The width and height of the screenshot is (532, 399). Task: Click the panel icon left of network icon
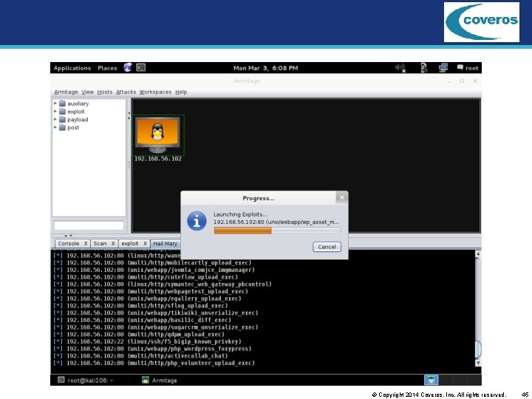pyautogui.click(x=424, y=68)
